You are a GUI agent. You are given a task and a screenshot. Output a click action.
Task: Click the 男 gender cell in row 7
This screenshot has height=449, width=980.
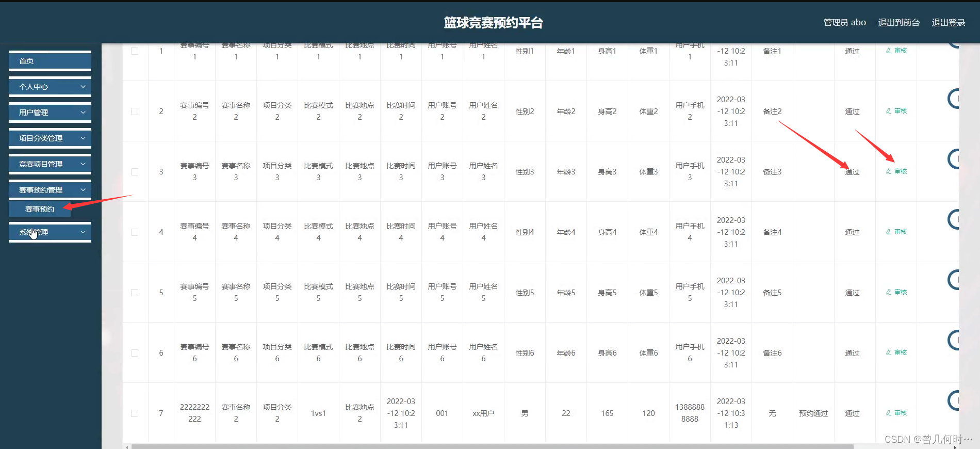click(525, 413)
